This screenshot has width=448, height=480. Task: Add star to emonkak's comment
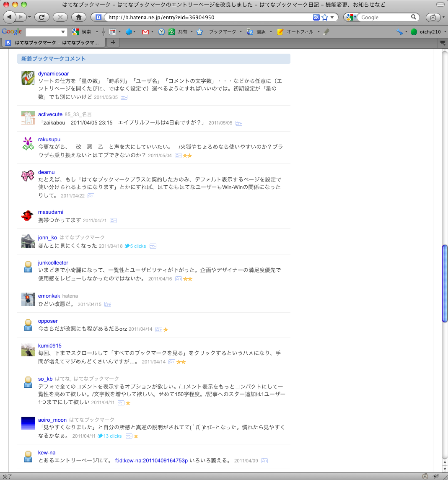pyautogui.click(x=108, y=305)
